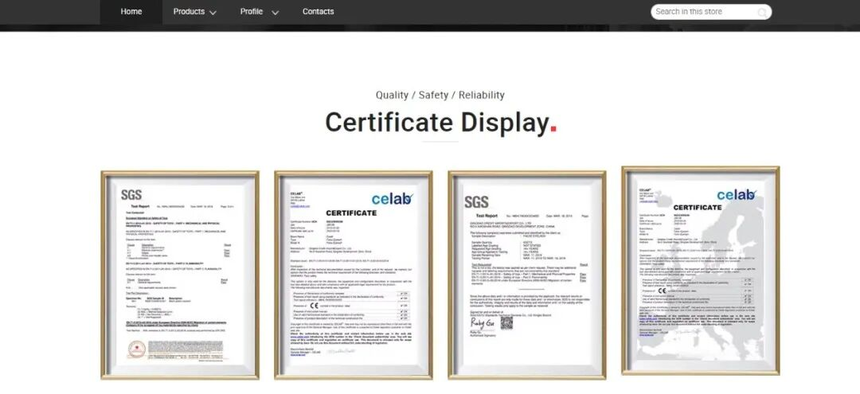The height and width of the screenshot is (394, 860).
Task: Expand the Profile dropdown chevron
Action: click(275, 13)
